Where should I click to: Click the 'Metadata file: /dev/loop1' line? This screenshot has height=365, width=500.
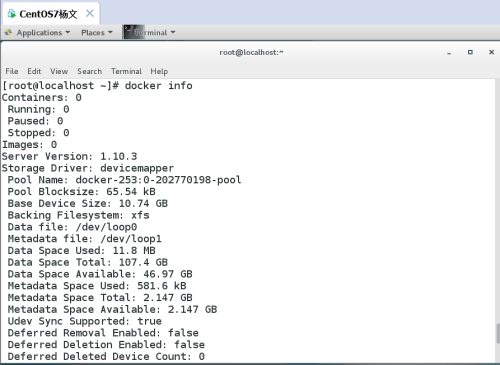[85, 239]
